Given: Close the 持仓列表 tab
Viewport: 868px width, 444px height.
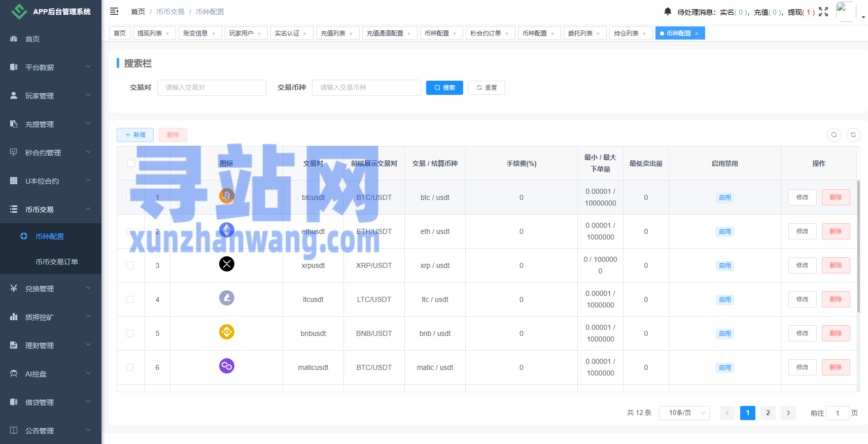Looking at the screenshot, I should [x=644, y=34].
